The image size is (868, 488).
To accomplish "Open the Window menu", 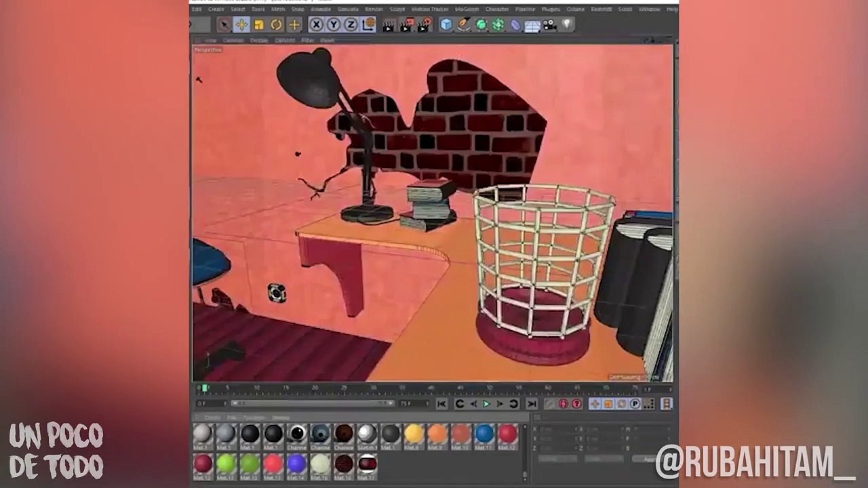I will (x=649, y=9).
